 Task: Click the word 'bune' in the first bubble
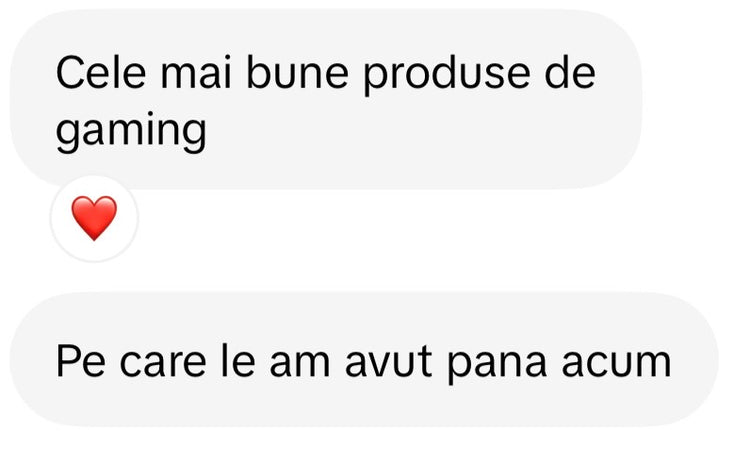(x=297, y=72)
